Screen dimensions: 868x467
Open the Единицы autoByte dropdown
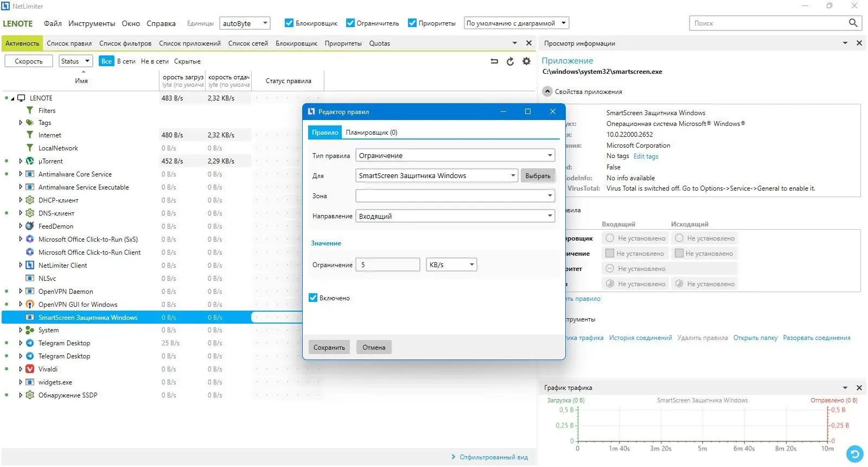tap(245, 23)
